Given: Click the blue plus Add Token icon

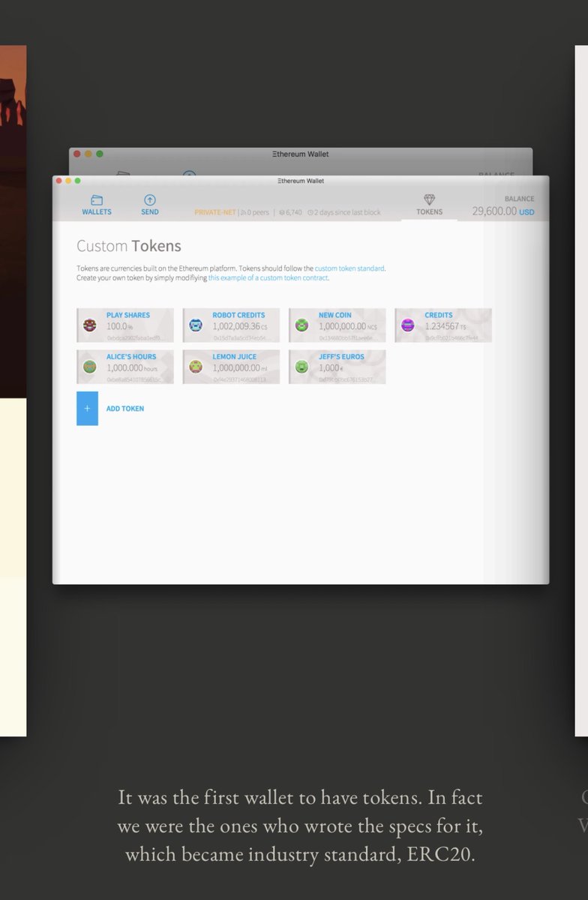Looking at the screenshot, I should point(87,409).
